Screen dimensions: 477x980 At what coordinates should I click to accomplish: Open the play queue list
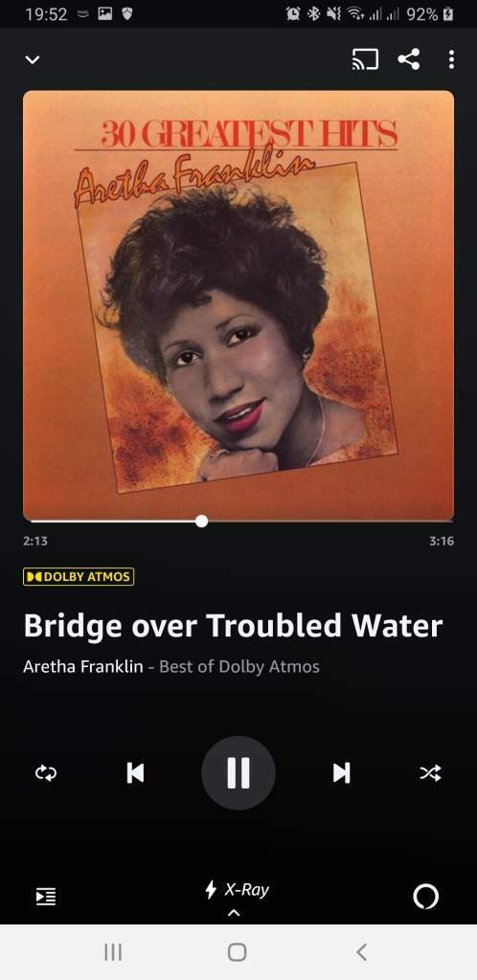tap(46, 897)
